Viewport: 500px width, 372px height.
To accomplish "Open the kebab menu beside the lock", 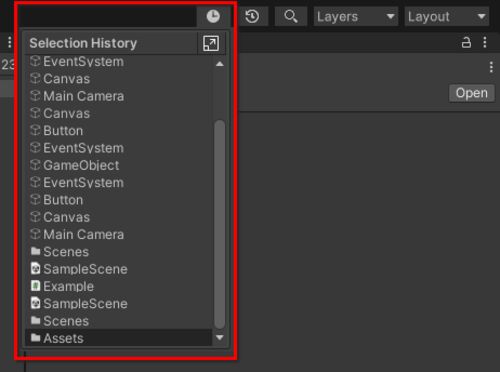I will coord(485,42).
